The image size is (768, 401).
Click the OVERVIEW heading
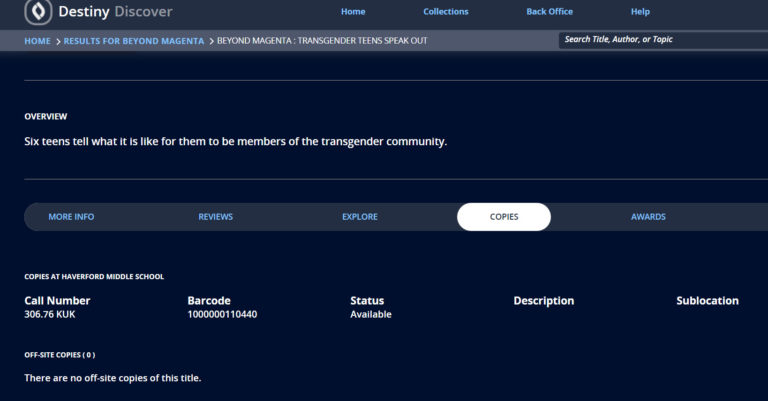point(46,117)
